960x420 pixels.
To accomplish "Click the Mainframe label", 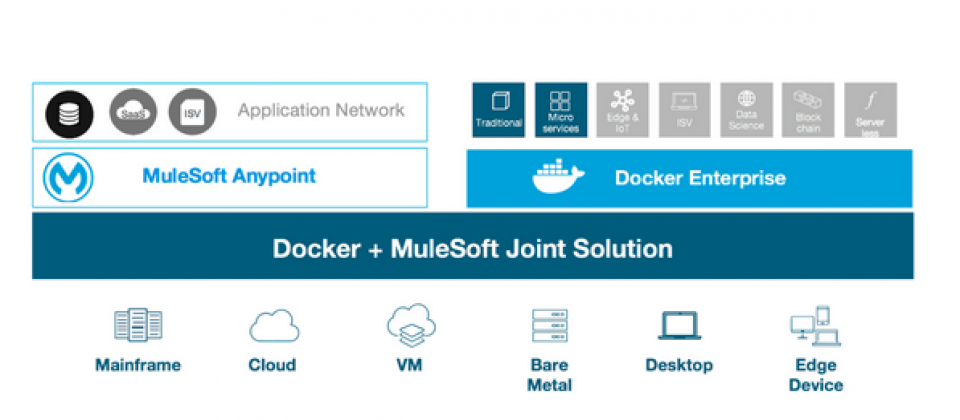I will pyautogui.click(x=138, y=366).
